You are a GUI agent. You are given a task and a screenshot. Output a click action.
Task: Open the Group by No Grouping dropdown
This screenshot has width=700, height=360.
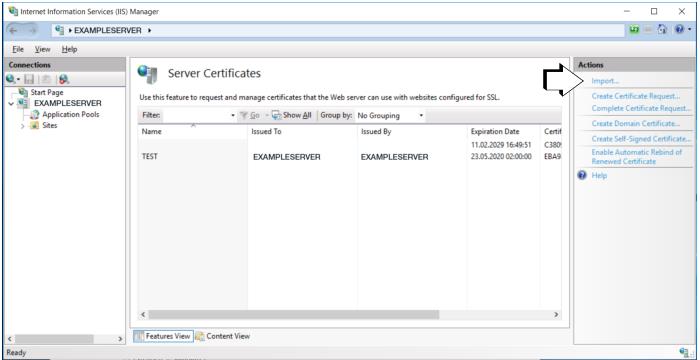(x=390, y=116)
